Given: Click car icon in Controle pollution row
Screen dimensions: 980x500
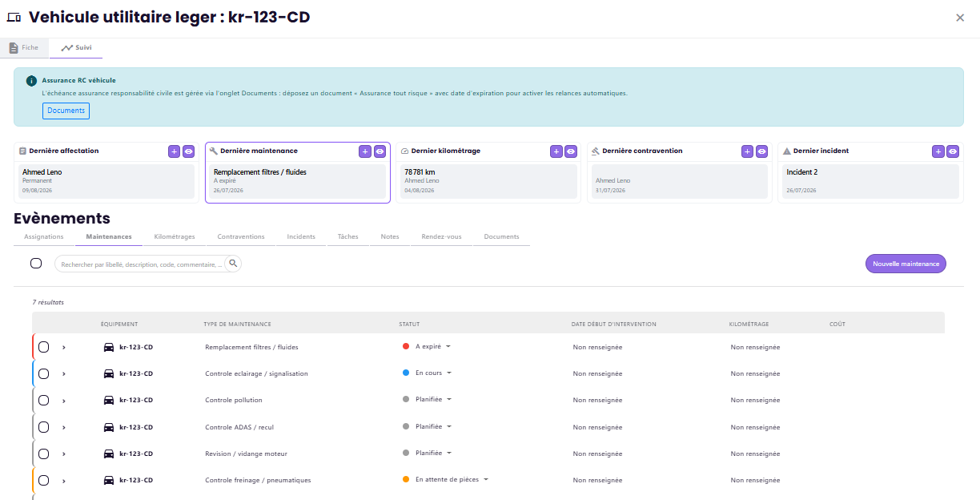Looking at the screenshot, I should (x=109, y=400).
